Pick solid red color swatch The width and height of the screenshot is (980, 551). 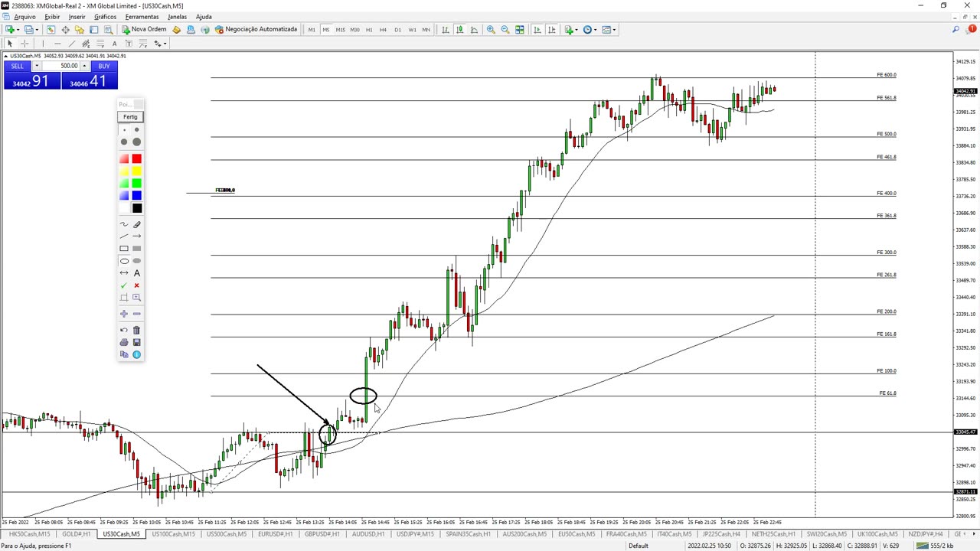(136, 158)
